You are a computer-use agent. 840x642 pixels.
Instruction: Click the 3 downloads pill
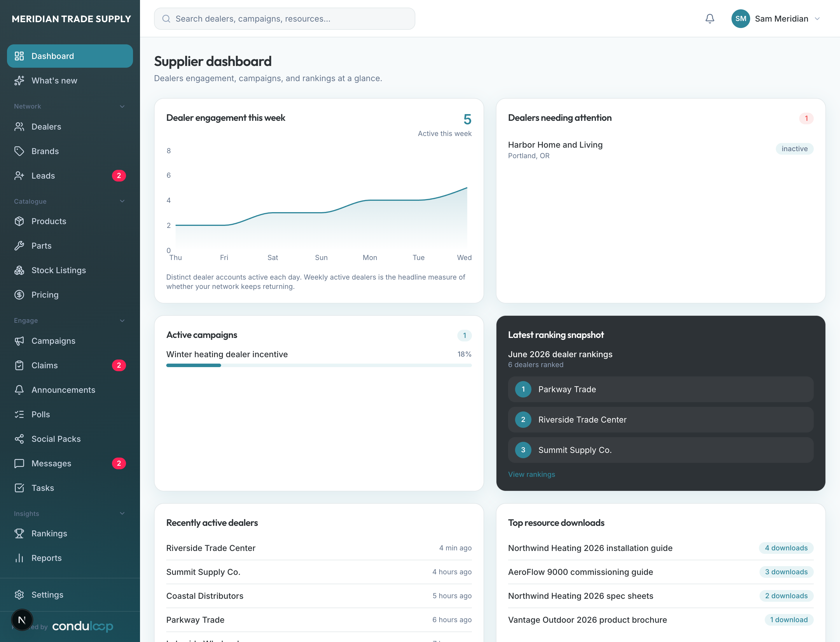pyautogui.click(x=786, y=572)
